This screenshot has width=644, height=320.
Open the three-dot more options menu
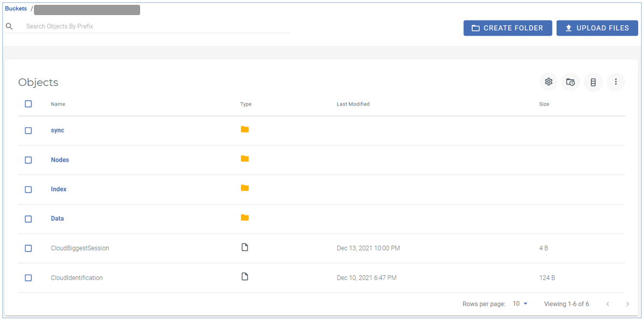click(616, 82)
